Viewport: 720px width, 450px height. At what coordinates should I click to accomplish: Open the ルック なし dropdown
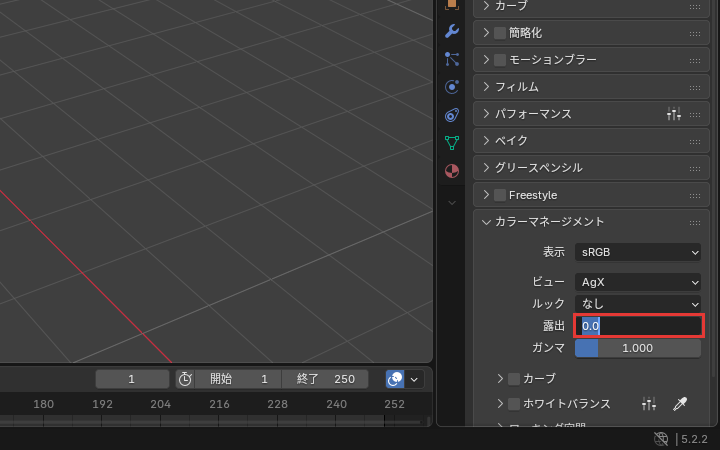click(x=638, y=304)
